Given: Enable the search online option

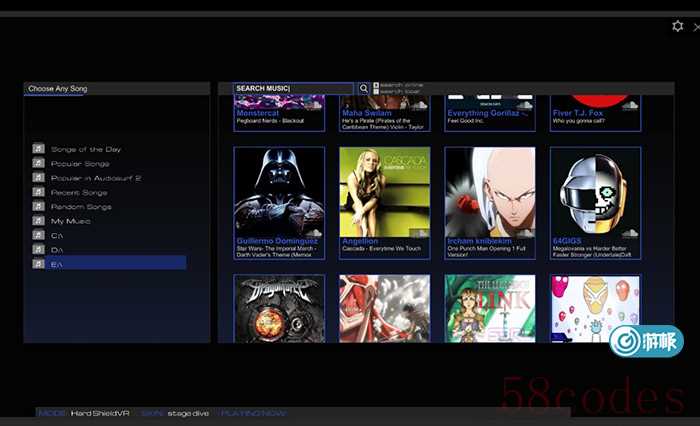Looking at the screenshot, I should [376, 86].
